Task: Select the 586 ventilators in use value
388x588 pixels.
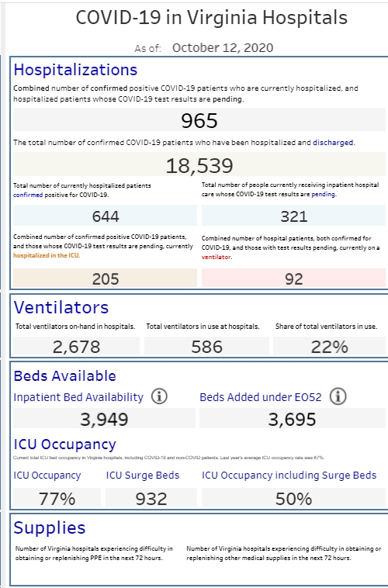Action: (x=206, y=346)
